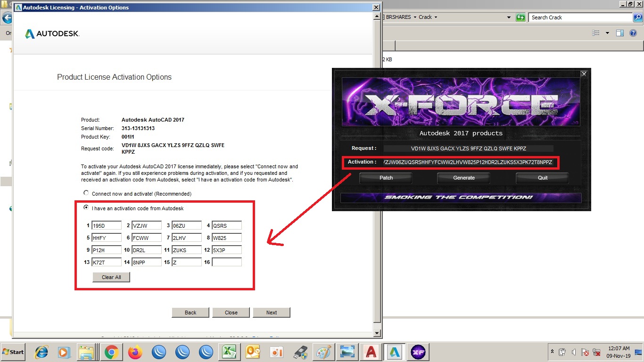Click activation field 14 containing 8NPP
Screen dimensions: 644x362
[147, 263]
